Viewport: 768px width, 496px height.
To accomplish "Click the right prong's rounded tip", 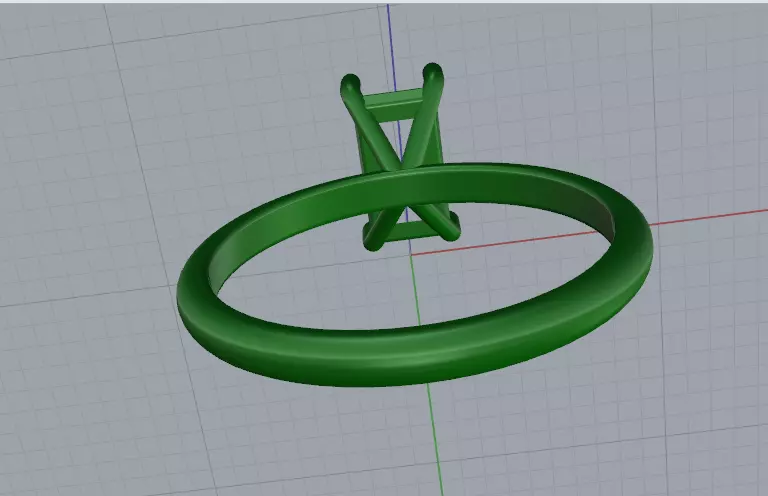I will click(x=433, y=73).
